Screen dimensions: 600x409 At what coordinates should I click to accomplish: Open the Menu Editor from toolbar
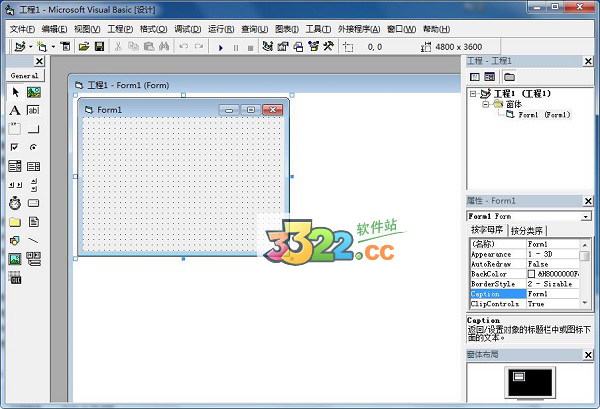65,47
